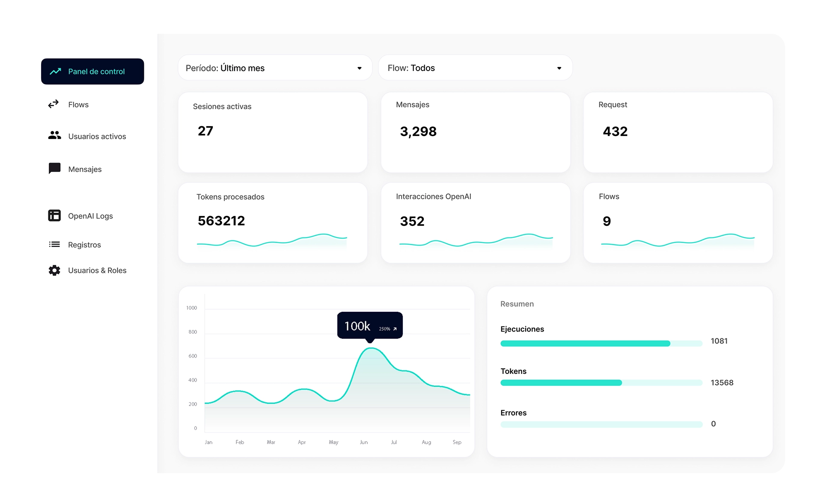821x504 pixels.
Task: Click the Jun label on chart axis
Action: 364,442
